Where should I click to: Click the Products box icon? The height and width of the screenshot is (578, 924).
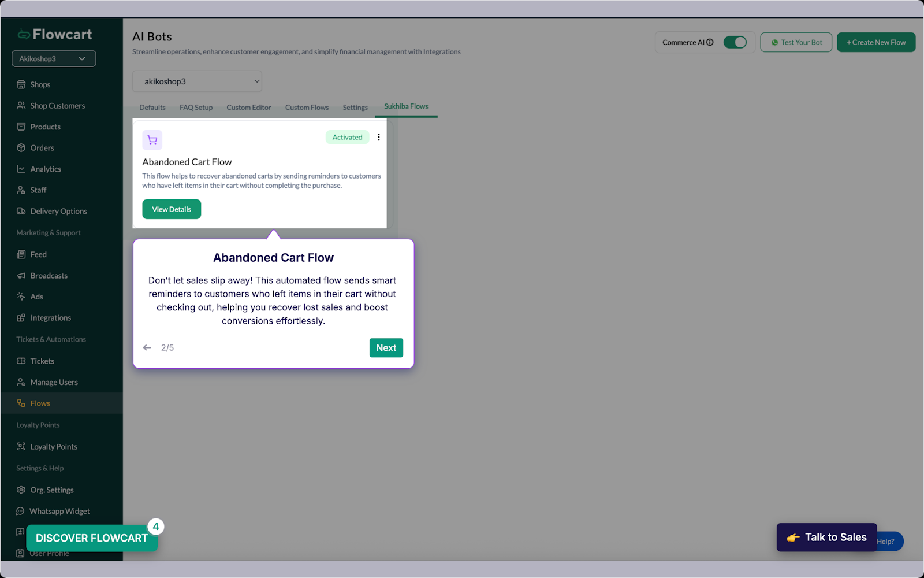21,127
